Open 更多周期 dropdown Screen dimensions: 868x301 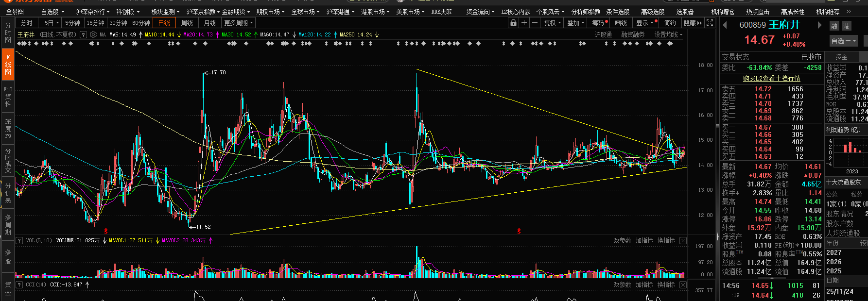pos(238,23)
